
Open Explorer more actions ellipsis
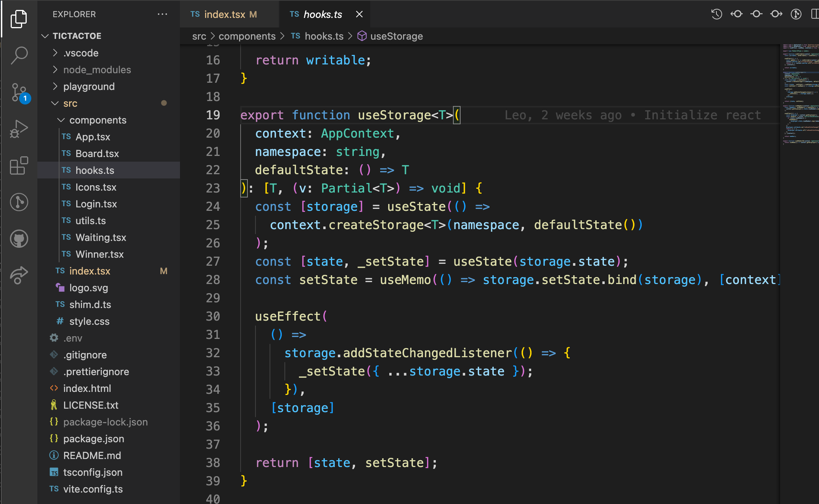pyautogui.click(x=162, y=14)
